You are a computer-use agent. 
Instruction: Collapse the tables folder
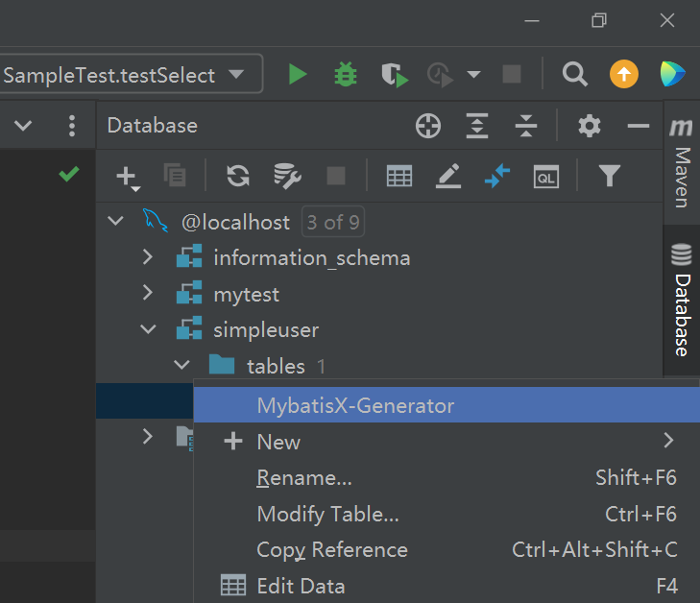(x=181, y=365)
